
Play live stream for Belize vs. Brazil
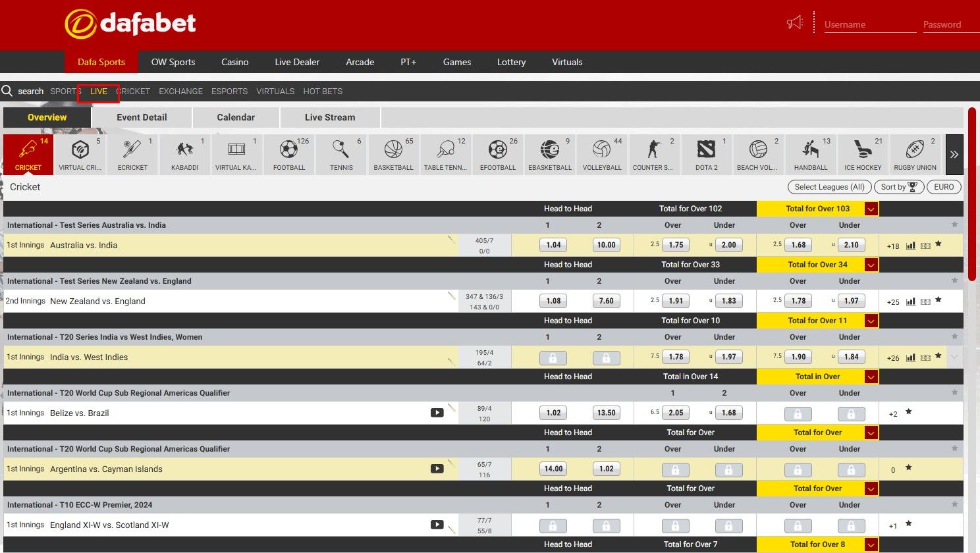(x=437, y=413)
